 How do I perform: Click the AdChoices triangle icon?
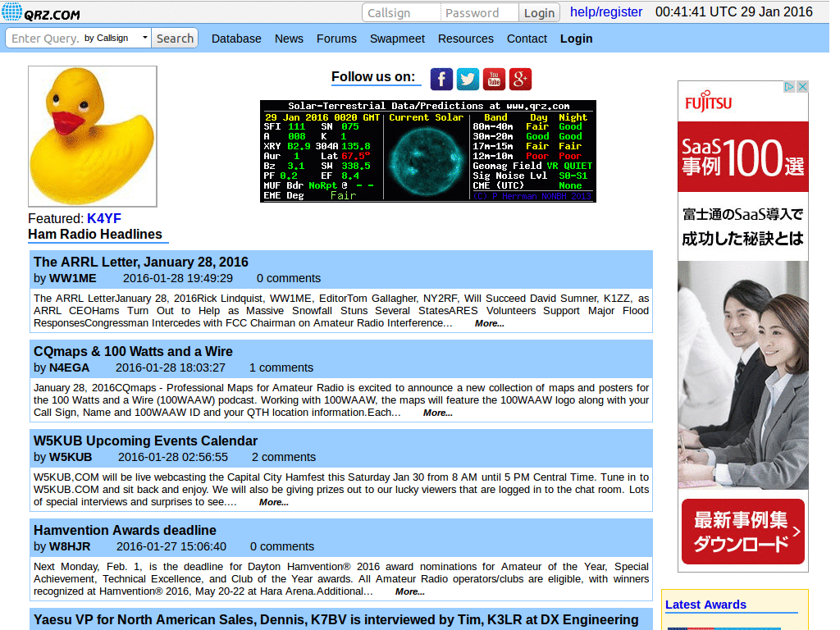(x=789, y=87)
